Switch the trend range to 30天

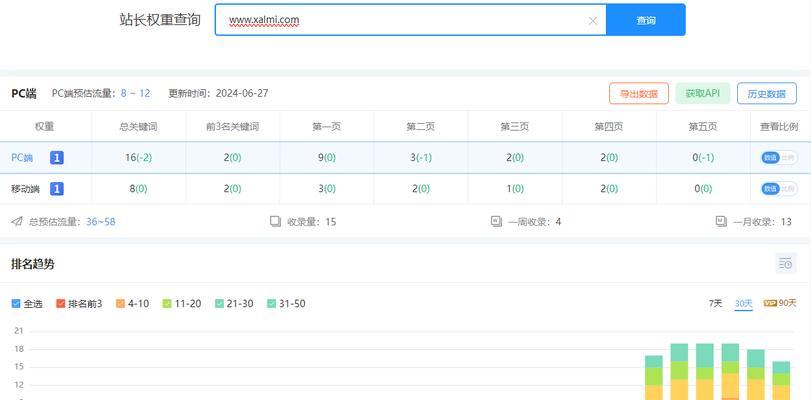(744, 304)
